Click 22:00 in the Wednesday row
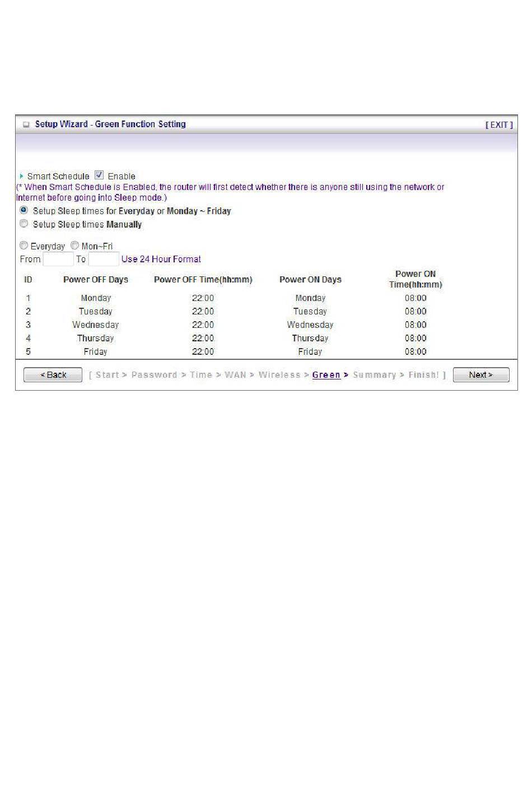Screen dimensions: 532x792 [x=203, y=325]
